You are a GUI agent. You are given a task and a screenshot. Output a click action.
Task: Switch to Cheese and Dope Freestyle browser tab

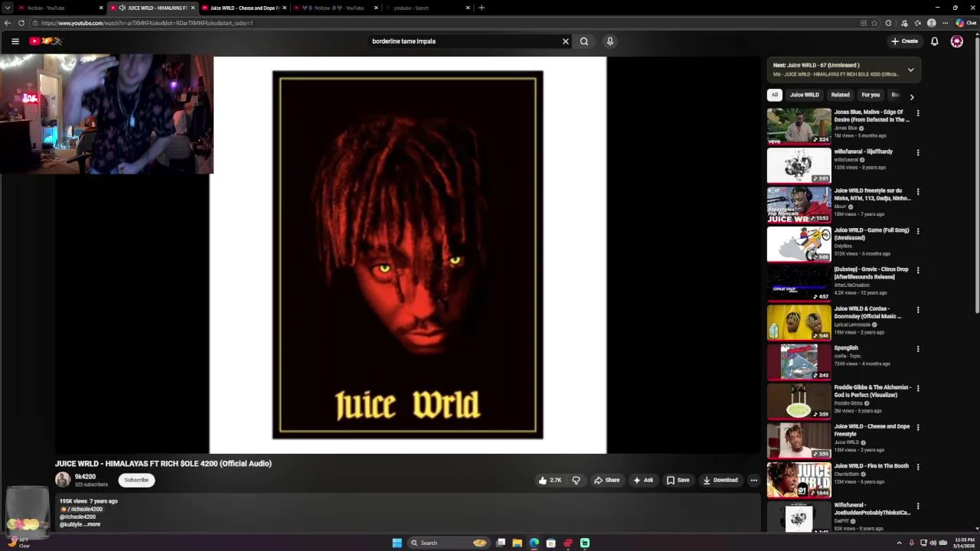pyautogui.click(x=243, y=8)
